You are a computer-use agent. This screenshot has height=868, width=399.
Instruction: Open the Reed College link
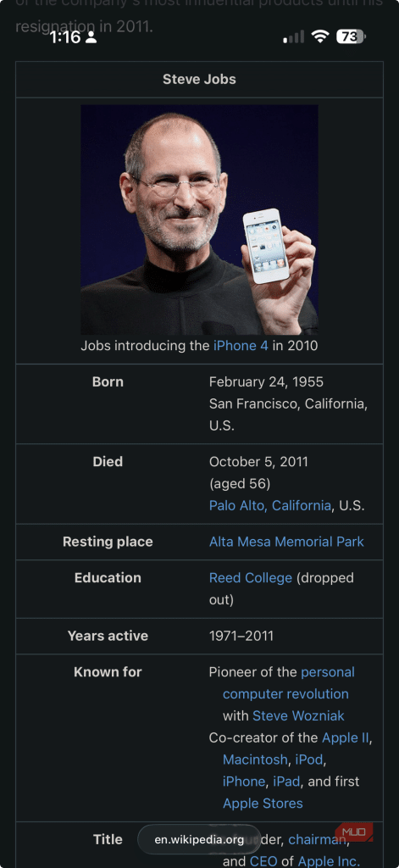pos(251,578)
